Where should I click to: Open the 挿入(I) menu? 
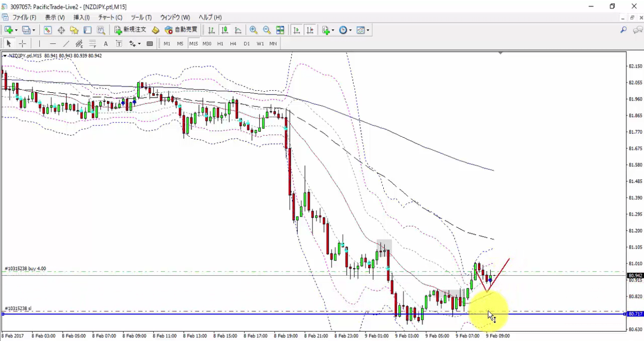click(82, 17)
